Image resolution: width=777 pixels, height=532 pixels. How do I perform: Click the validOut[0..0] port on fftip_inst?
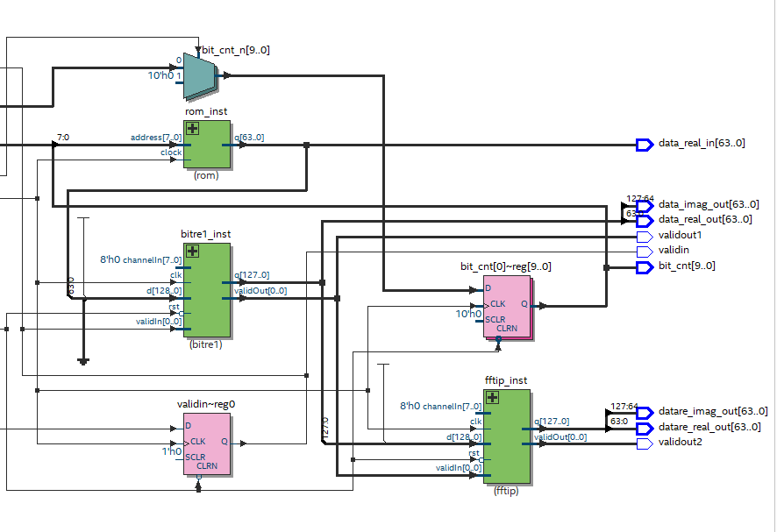(x=560, y=436)
